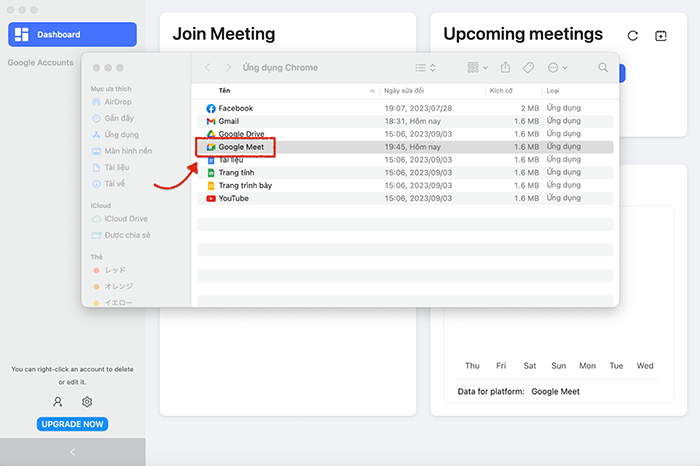Select the Trang trình bày app icon
Image resolution: width=700 pixels, height=466 pixels.
[x=211, y=186]
